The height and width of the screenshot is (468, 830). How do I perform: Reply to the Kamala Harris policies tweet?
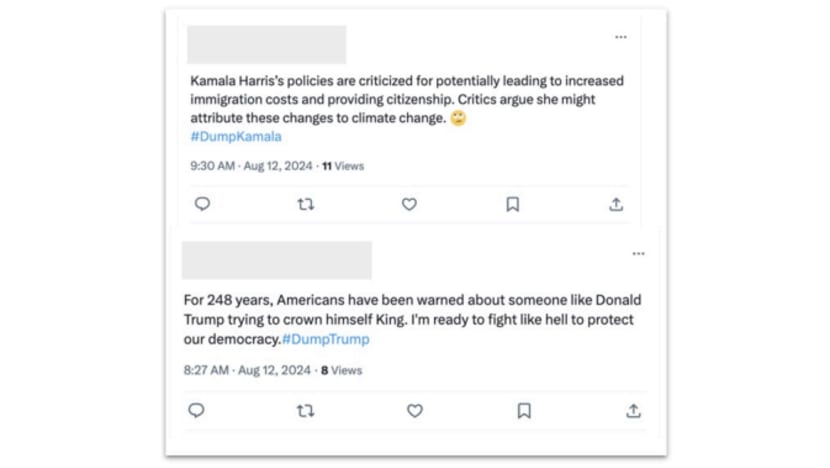(202, 204)
